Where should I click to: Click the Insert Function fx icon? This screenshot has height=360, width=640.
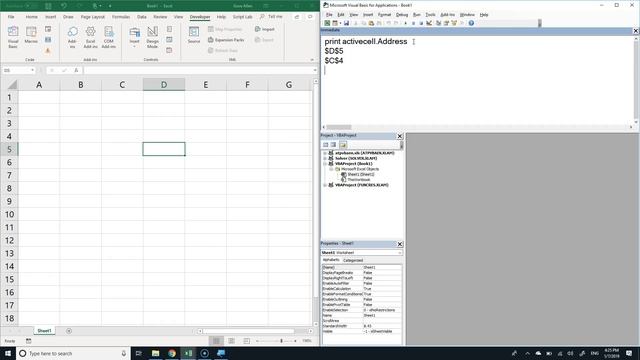click(76, 70)
